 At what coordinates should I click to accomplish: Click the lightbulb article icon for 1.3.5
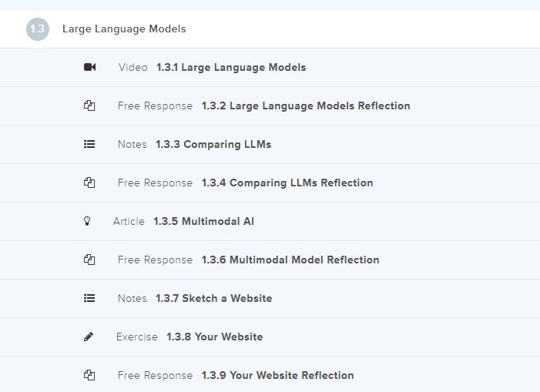click(x=87, y=221)
